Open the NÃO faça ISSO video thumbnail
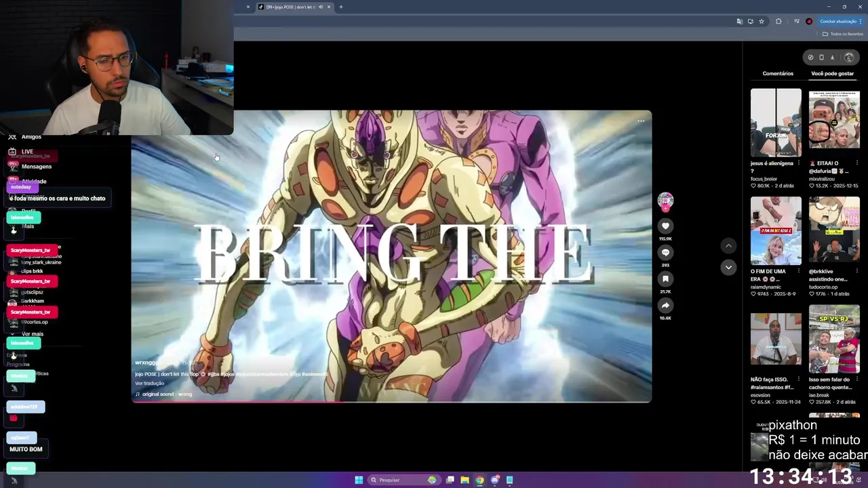868x488 pixels. click(776, 339)
